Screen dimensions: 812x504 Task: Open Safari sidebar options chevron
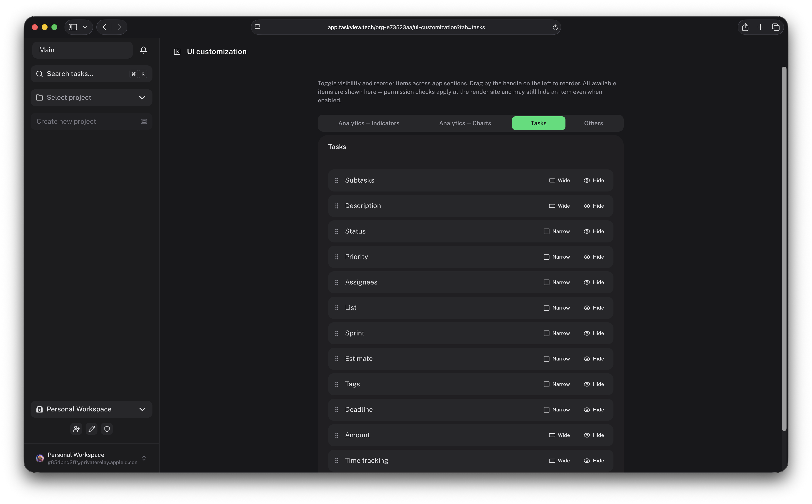pyautogui.click(x=85, y=27)
